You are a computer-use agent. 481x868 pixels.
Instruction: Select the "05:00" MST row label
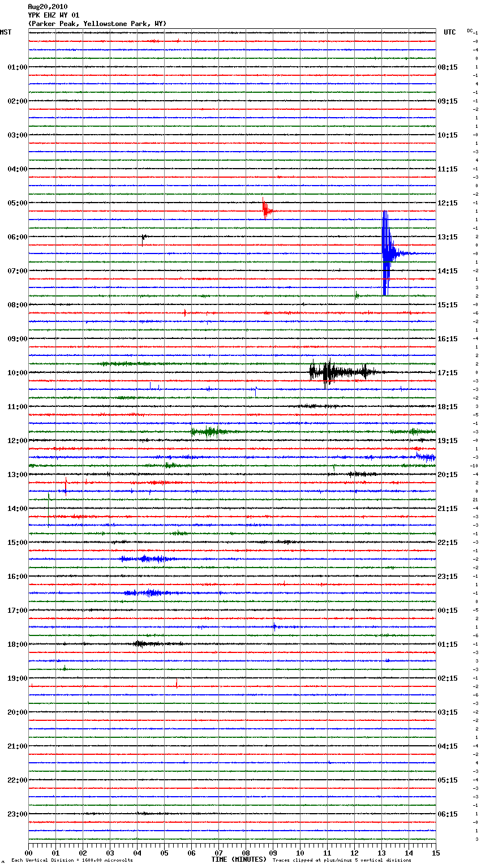tap(17, 203)
